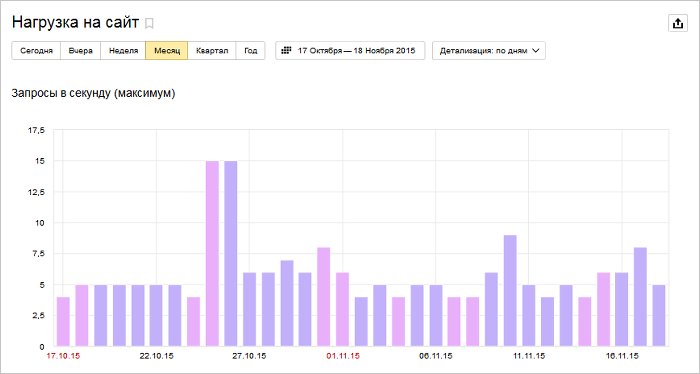Bookmark the Нагрузка на сайт report

[x=150, y=24]
